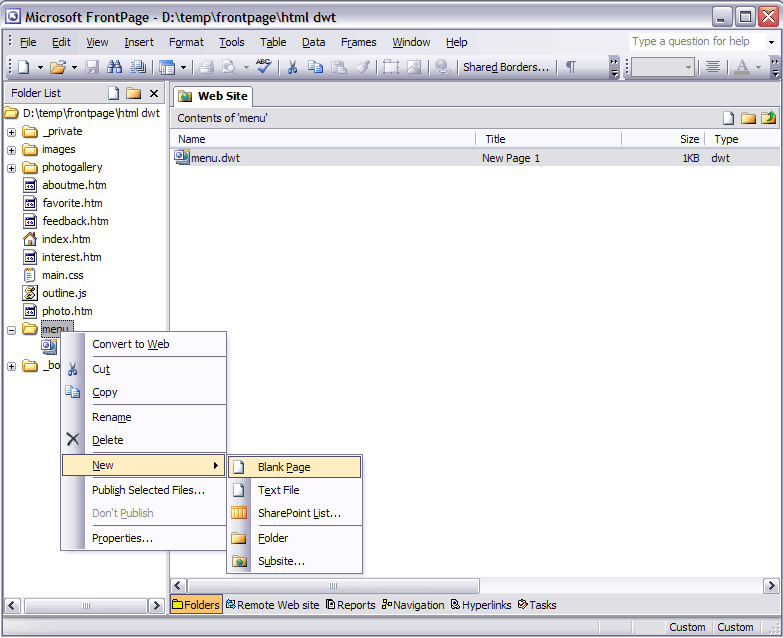
Task: Expand the Open button dropdown arrow
Action: [x=74, y=67]
